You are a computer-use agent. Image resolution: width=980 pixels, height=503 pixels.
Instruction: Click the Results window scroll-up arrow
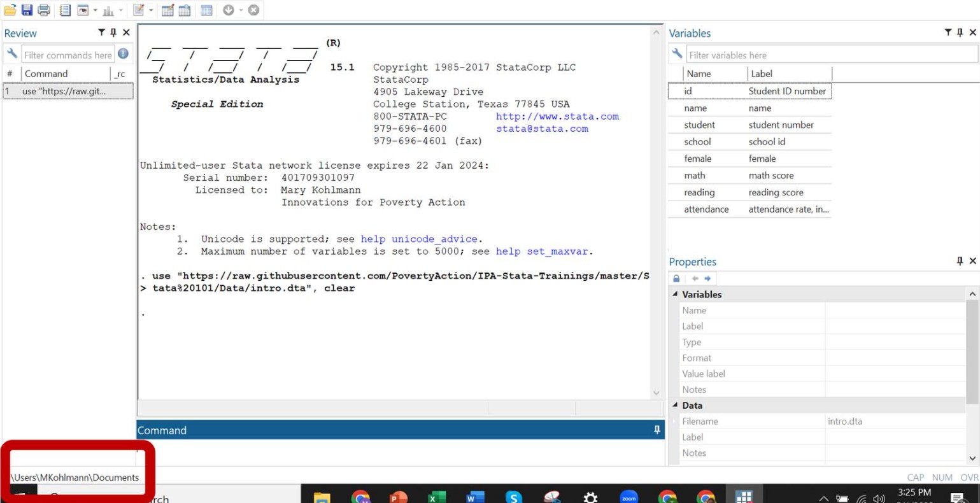657,32
